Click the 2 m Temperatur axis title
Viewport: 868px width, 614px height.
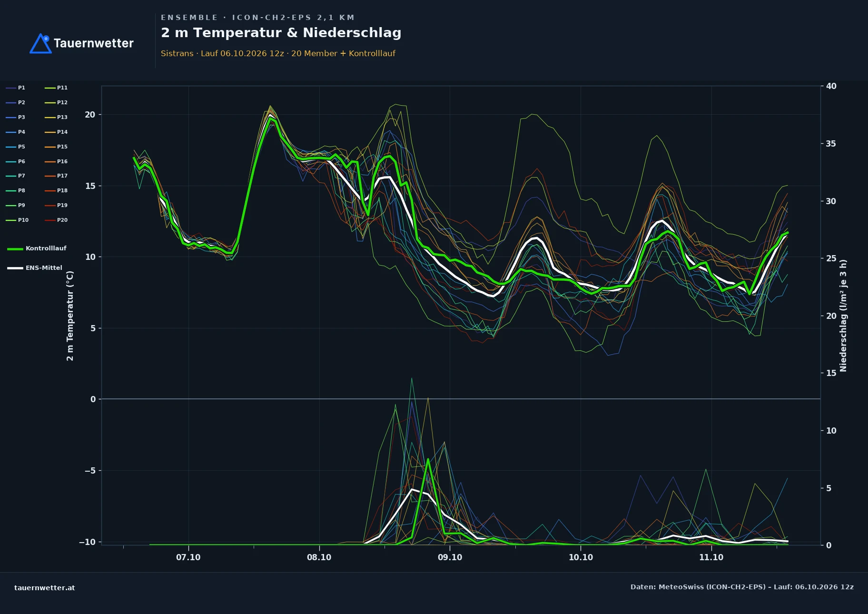pyautogui.click(x=70, y=316)
